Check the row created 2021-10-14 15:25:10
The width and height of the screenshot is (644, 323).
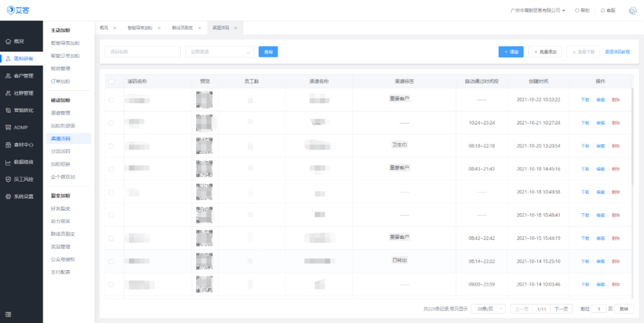(112, 262)
